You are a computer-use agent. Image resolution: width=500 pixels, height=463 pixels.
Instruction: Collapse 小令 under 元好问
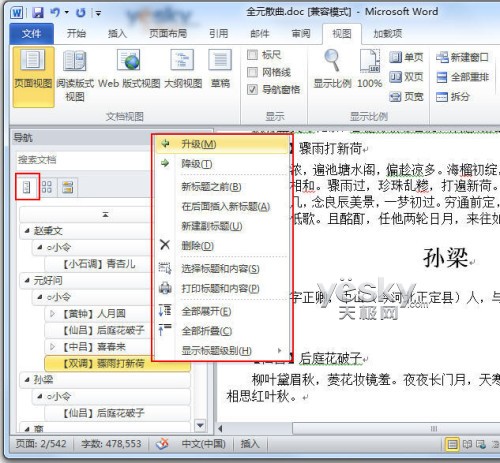click(40, 297)
